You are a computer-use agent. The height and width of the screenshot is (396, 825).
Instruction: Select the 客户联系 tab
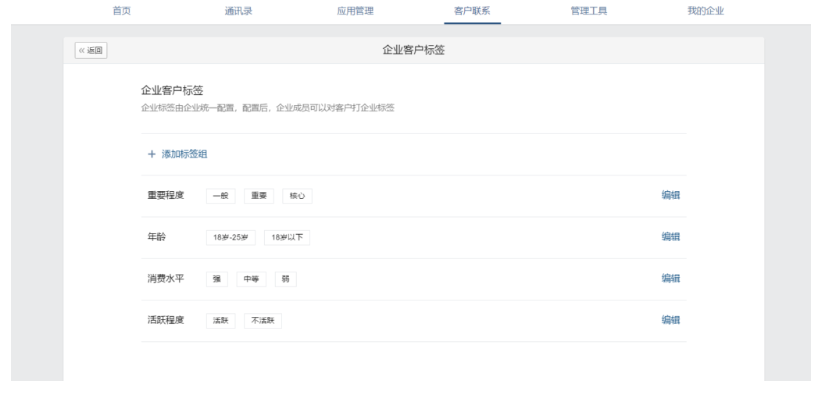472,11
